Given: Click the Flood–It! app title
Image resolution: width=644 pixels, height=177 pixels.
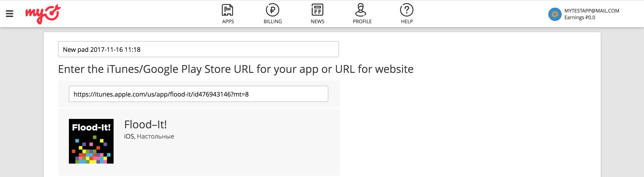Looking at the screenshot, I should click(x=146, y=124).
